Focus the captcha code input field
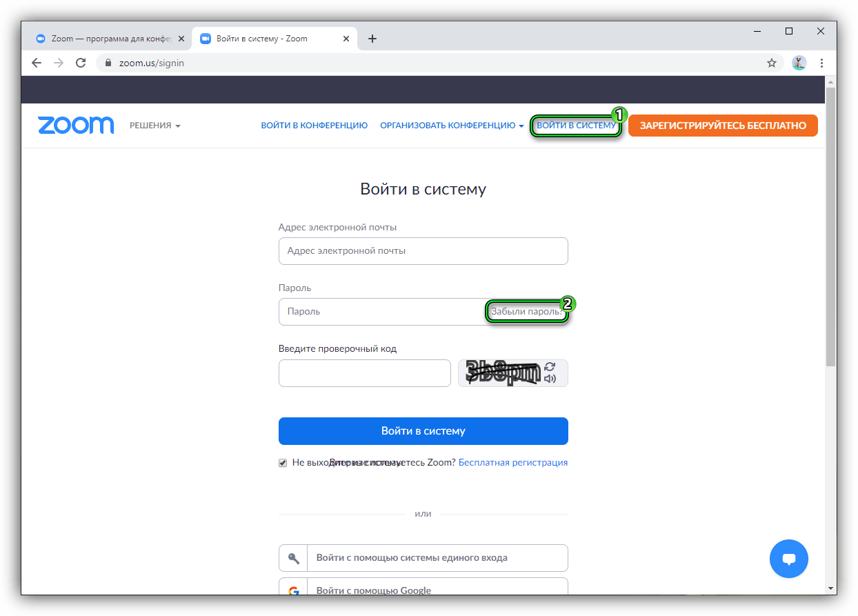Image resolution: width=858 pixels, height=616 pixels. pos(365,373)
